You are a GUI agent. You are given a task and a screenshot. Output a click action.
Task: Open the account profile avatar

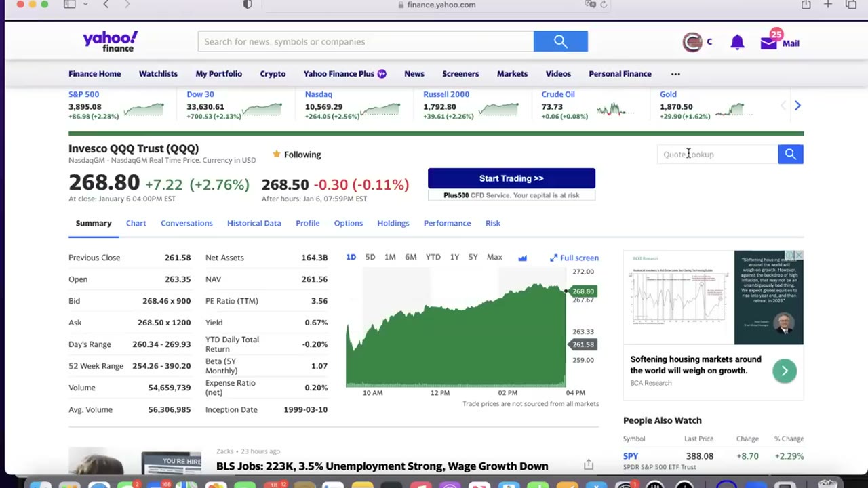692,42
